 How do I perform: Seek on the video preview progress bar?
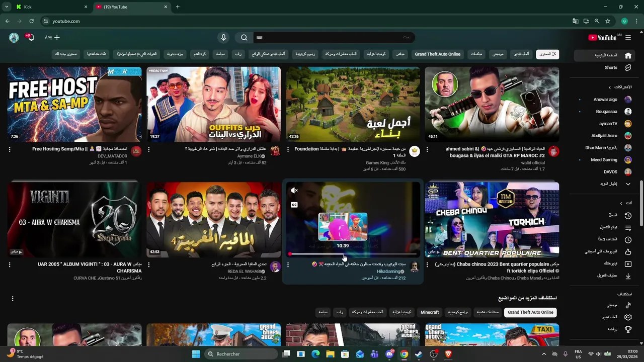(353, 254)
